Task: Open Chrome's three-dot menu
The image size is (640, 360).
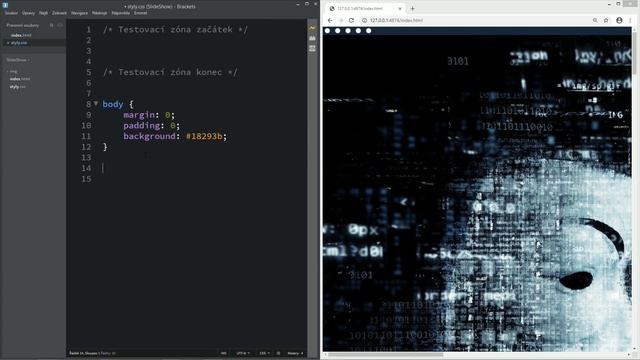Action: 630,20
